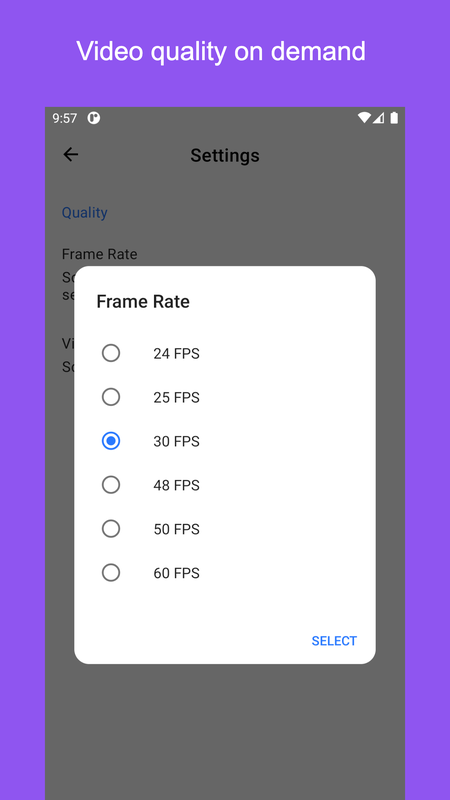450x800 pixels.
Task: Select the 60 FPS radio button
Action: (x=111, y=572)
